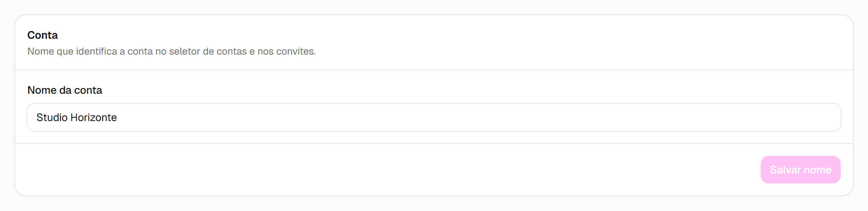Image resolution: width=868 pixels, height=211 pixels.
Task: Click empty space inside the account name box
Action: [478, 117]
